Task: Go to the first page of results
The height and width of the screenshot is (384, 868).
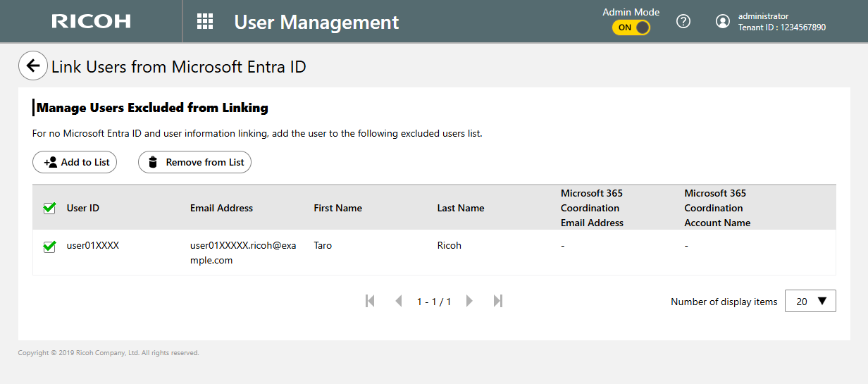Action: pyautogui.click(x=370, y=301)
